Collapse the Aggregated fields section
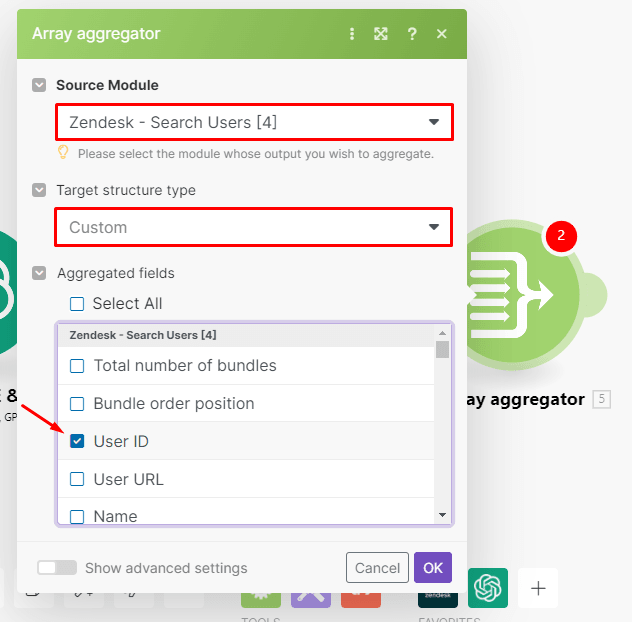632x622 pixels. (39, 273)
